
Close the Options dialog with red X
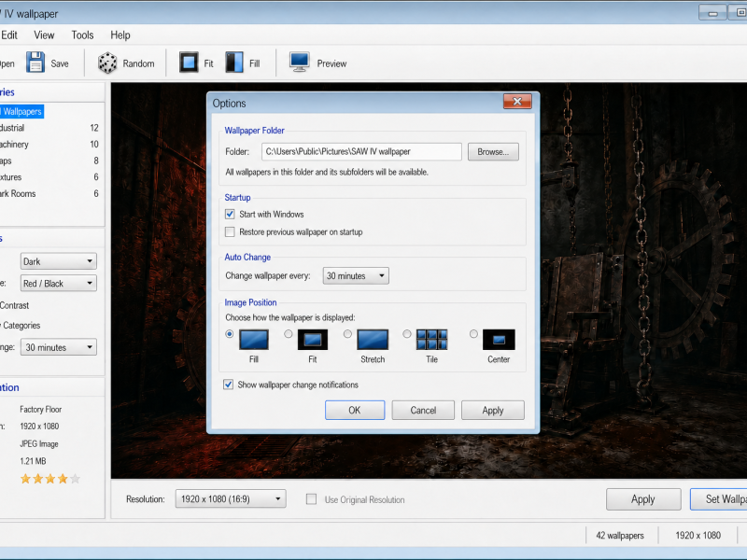pyautogui.click(x=517, y=102)
